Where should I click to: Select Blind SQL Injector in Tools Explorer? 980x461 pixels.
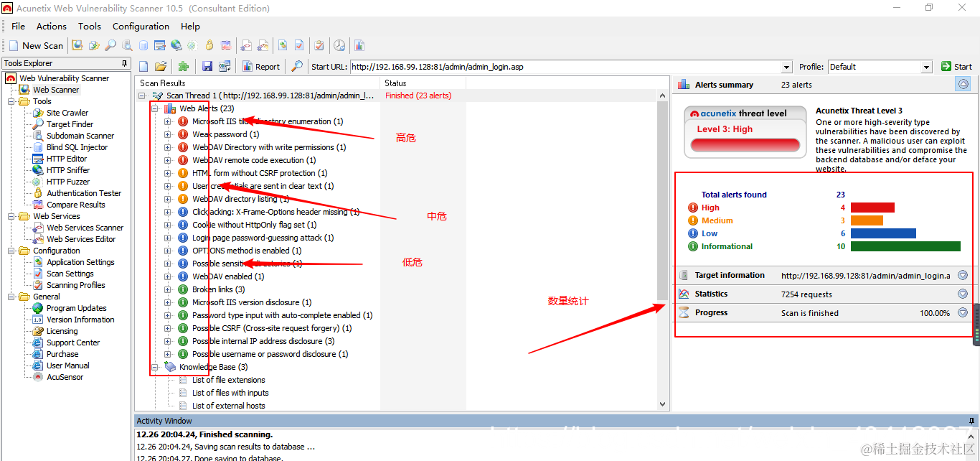click(x=77, y=147)
